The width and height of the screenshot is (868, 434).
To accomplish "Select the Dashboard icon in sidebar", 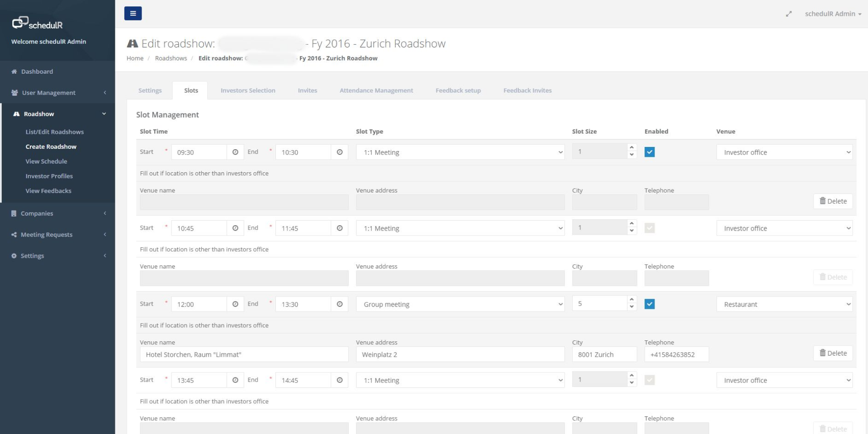I will [14, 71].
